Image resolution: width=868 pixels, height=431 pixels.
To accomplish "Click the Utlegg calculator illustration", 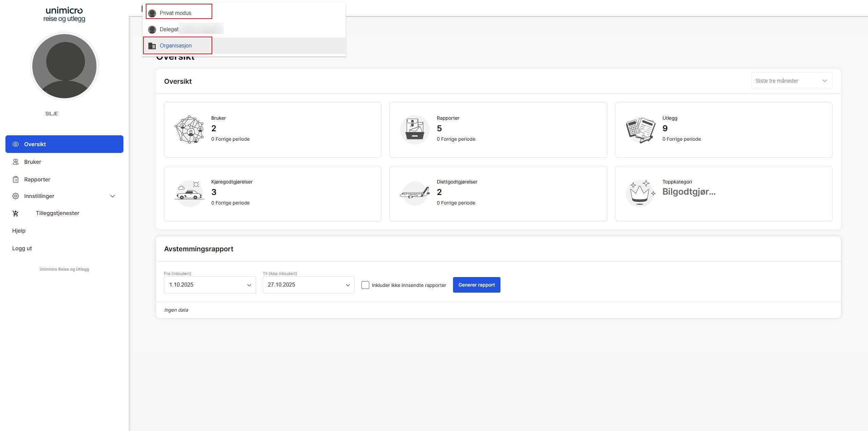I will [640, 130].
